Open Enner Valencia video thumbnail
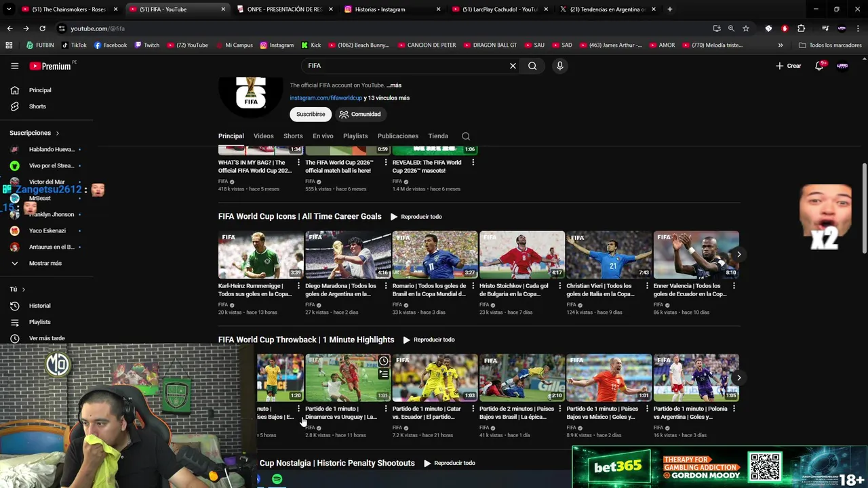Viewport: 868px width, 488px height. tap(696, 255)
